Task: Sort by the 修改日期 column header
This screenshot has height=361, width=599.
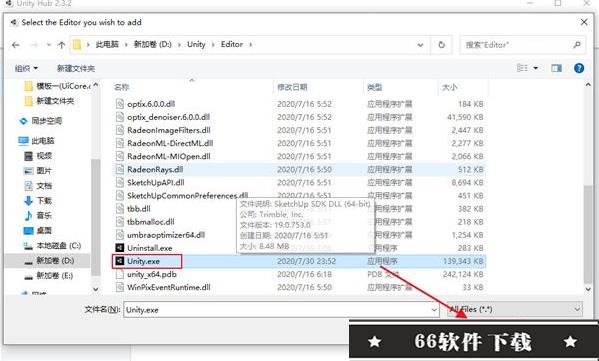Action: coord(292,87)
